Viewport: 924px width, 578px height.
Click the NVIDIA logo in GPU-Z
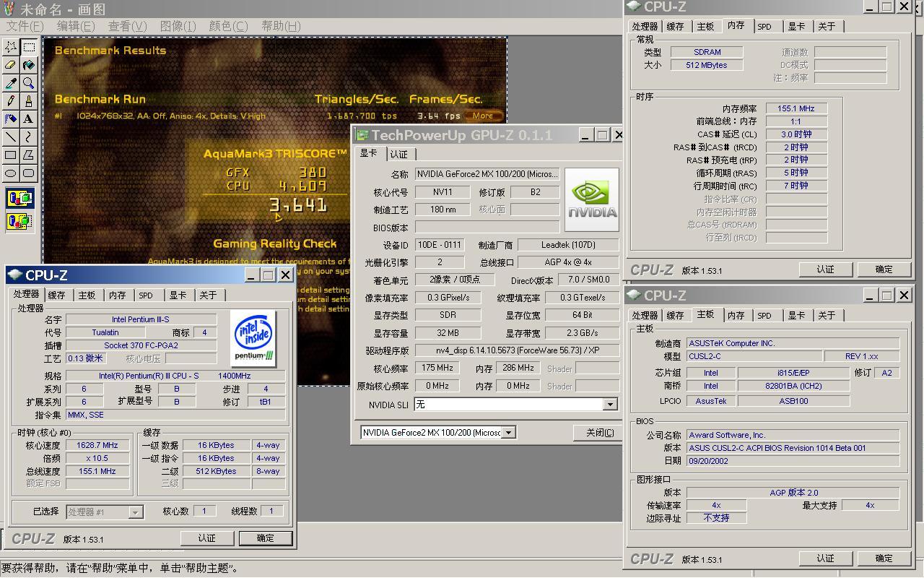click(591, 199)
